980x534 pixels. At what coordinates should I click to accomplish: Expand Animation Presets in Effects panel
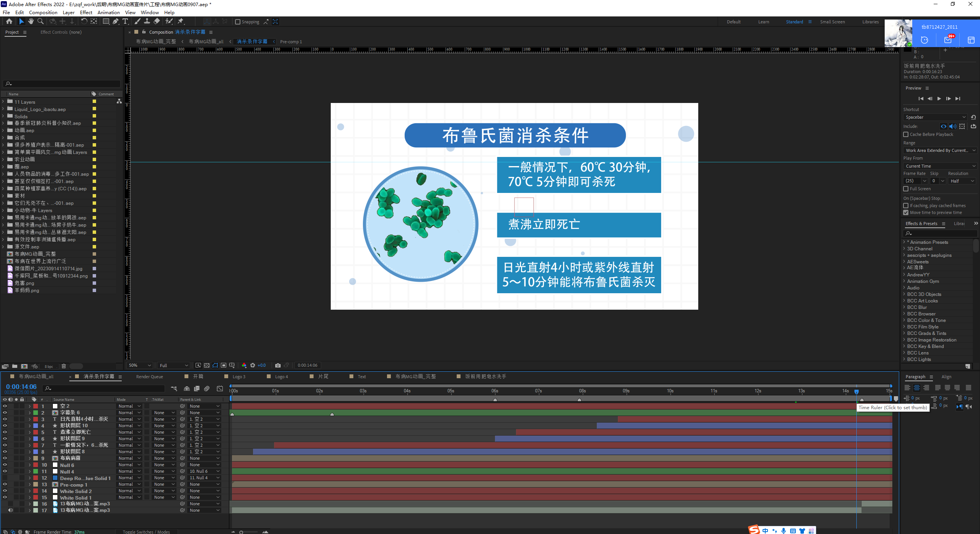pyautogui.click(x=905, y=242)
